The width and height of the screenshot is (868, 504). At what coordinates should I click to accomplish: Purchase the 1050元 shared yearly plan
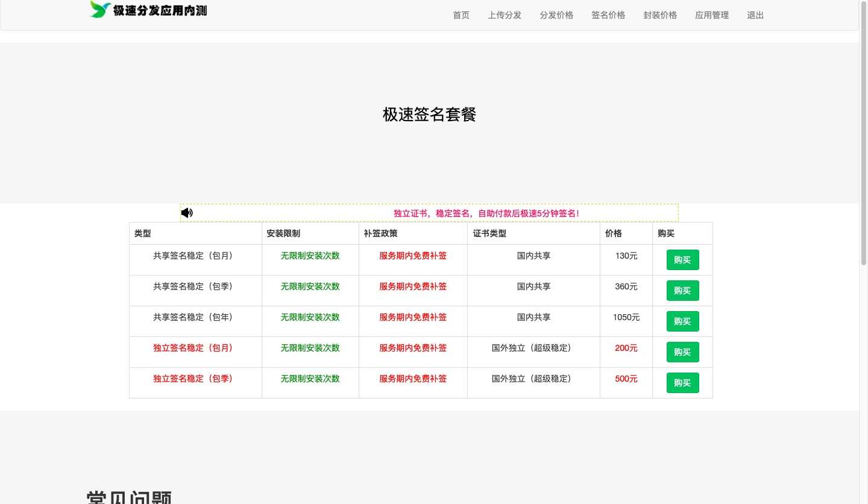[682, 321]
